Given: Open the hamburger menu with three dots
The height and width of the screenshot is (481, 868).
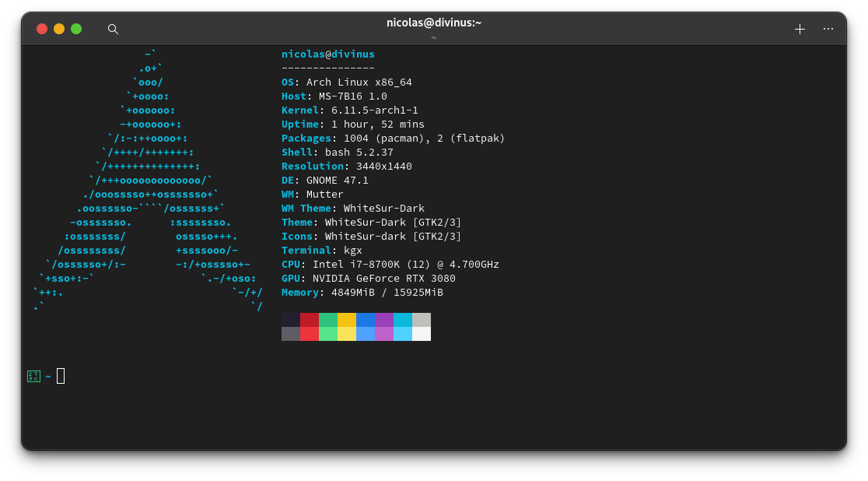Looking at the screenshot, I should 828,29.
